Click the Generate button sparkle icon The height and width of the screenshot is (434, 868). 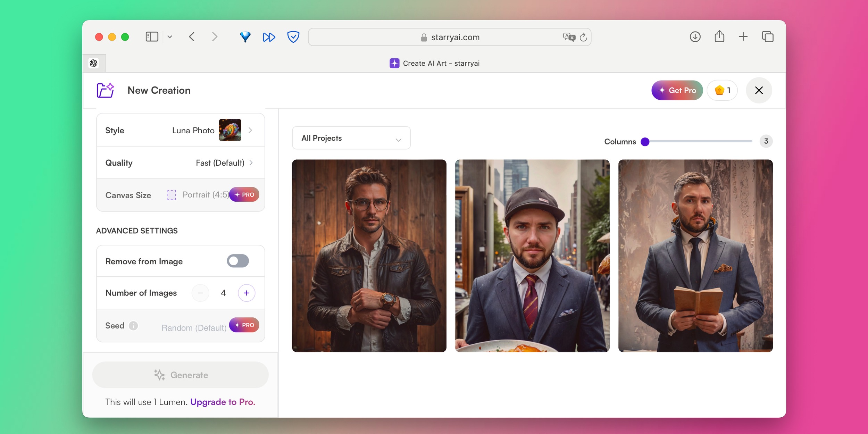159,375
